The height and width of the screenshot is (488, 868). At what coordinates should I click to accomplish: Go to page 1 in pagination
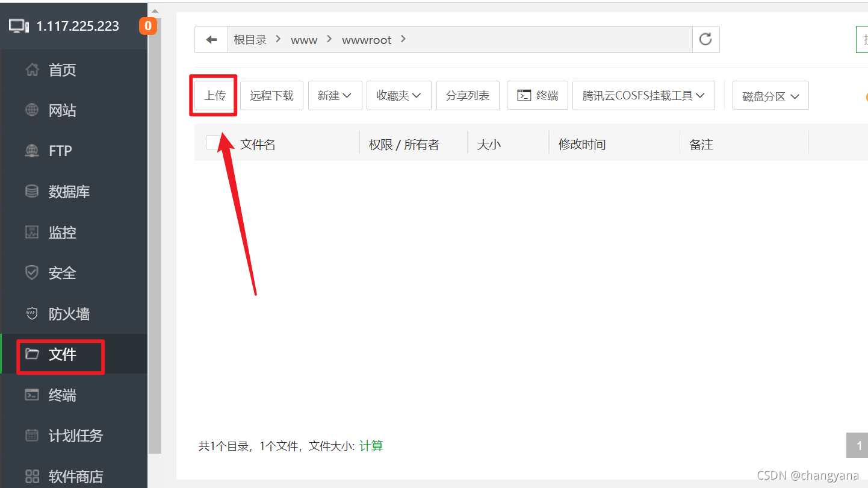tap(857, 445)
